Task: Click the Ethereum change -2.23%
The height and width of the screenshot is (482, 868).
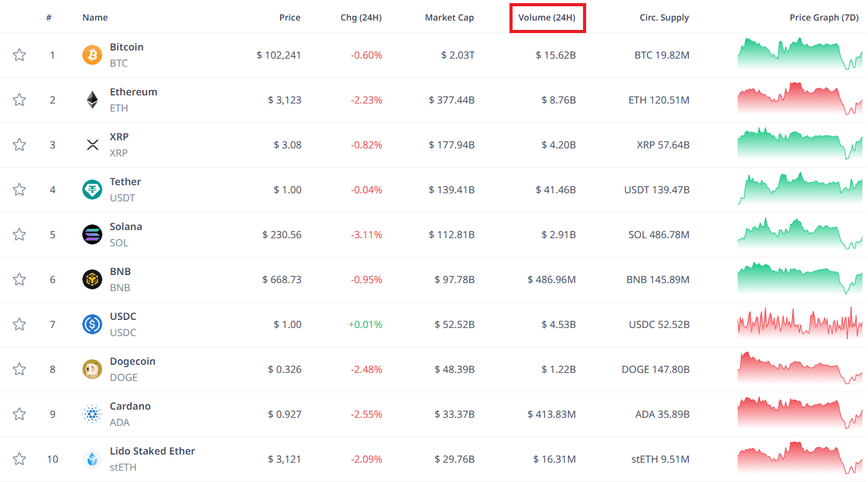Action: click(x=367, y=100)
